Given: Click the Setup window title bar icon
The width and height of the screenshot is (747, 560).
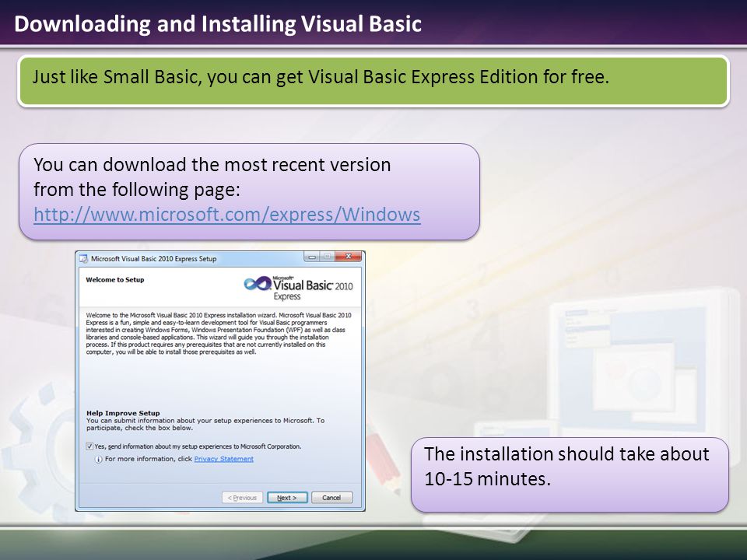Looking at the screenshot, I should click(84, 258).
